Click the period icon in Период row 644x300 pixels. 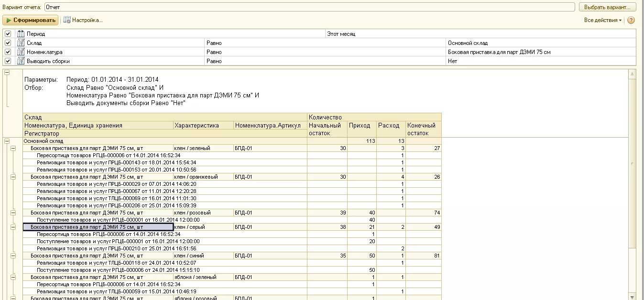(21, 34)
